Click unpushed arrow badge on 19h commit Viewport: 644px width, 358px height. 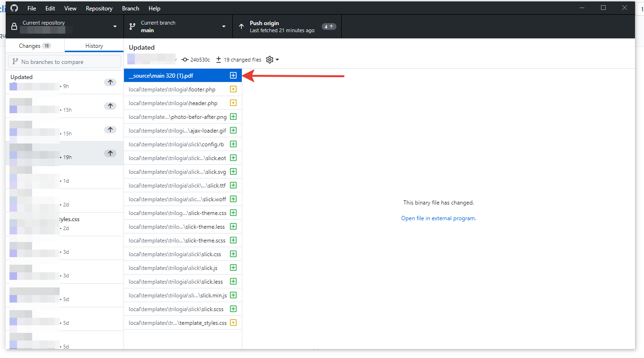110,153
